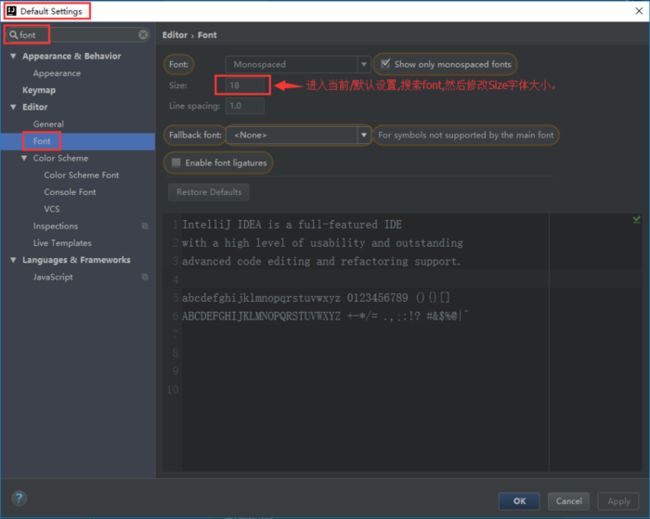Click the Cancel button

pyautogui.click(x=569, y=501)
